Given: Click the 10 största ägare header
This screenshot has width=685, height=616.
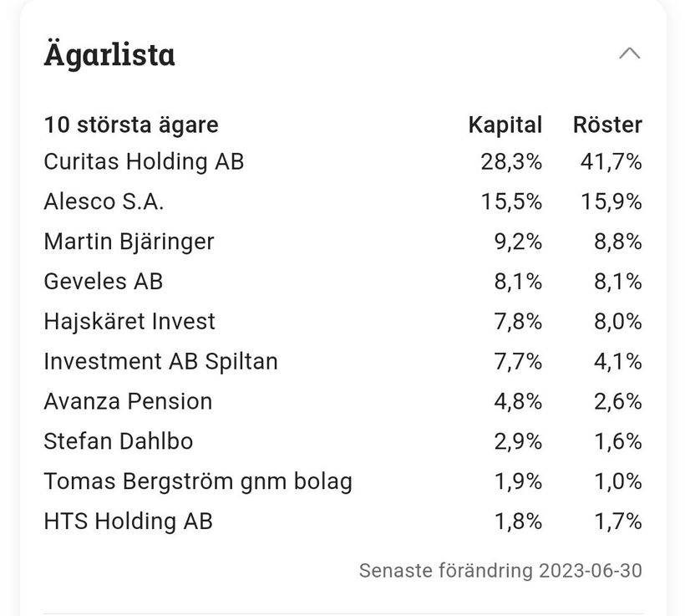Looking at the screenshot, I should (131, 125).
